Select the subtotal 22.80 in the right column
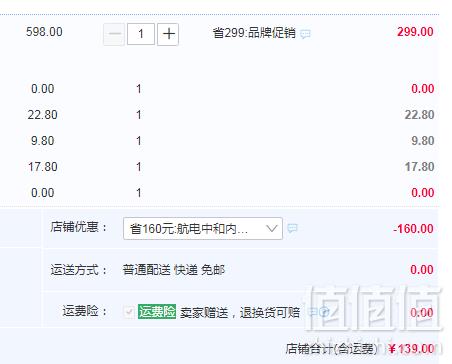Viewport: 452px width, 364px height. pyautogui.click(x=419, y=115)
